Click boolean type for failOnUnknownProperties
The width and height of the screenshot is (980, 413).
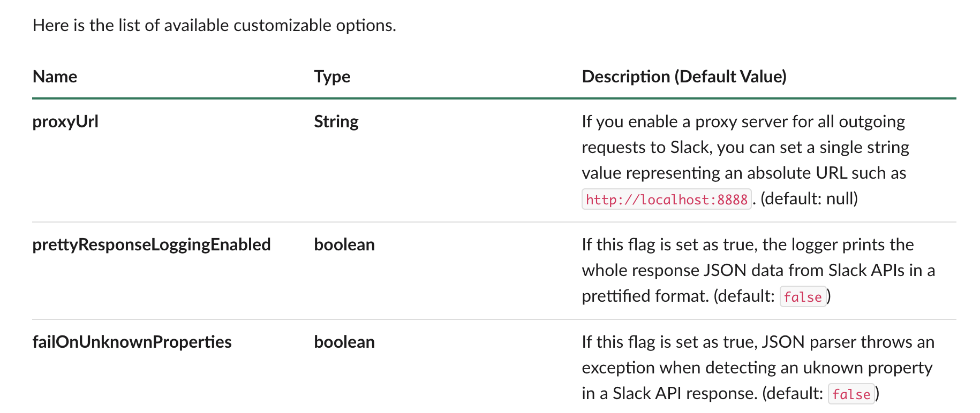coord(344,342)
